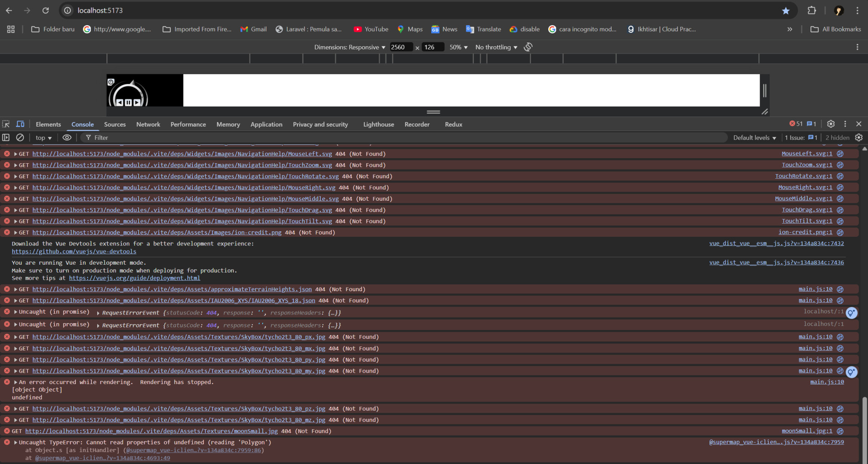Expand the first Uncaught (in promise) entry
868x464 pixels.
click(x=16, y=312)
